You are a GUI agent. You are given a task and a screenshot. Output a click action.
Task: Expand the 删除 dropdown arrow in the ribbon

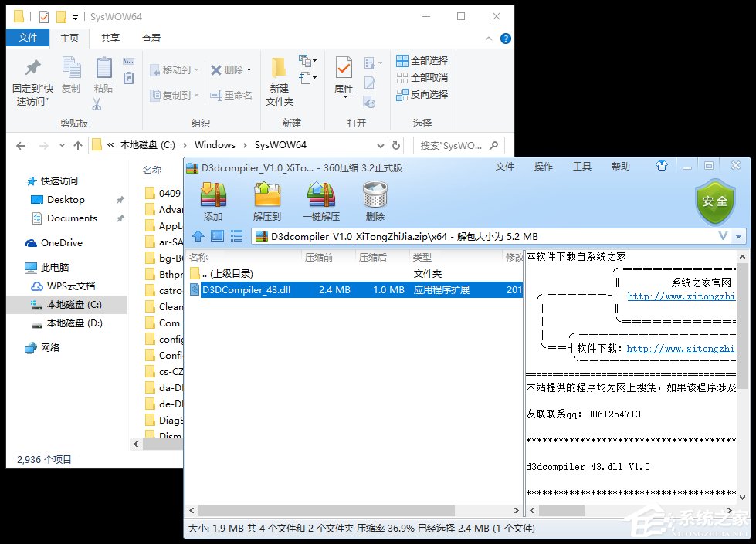(248, 69)
